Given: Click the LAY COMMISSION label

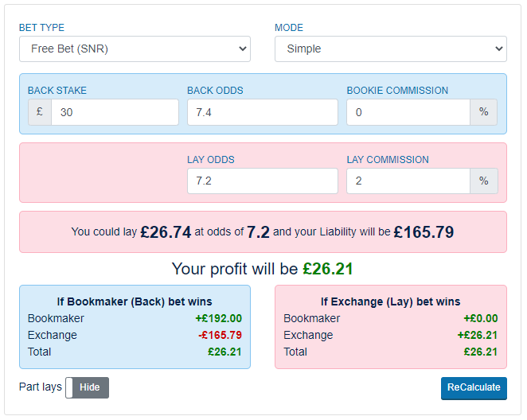Looking at the screenshot, I should pos(388,159).
